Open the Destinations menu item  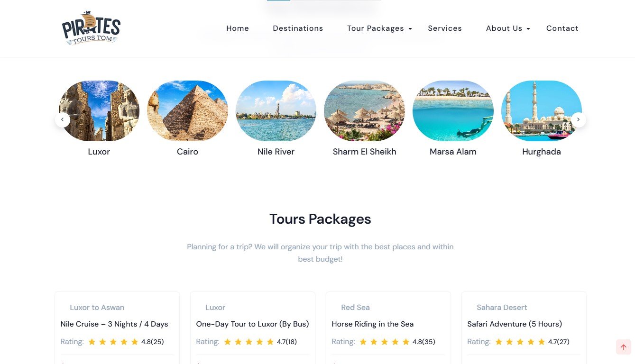pyautogui.click(x=298, y=28)
